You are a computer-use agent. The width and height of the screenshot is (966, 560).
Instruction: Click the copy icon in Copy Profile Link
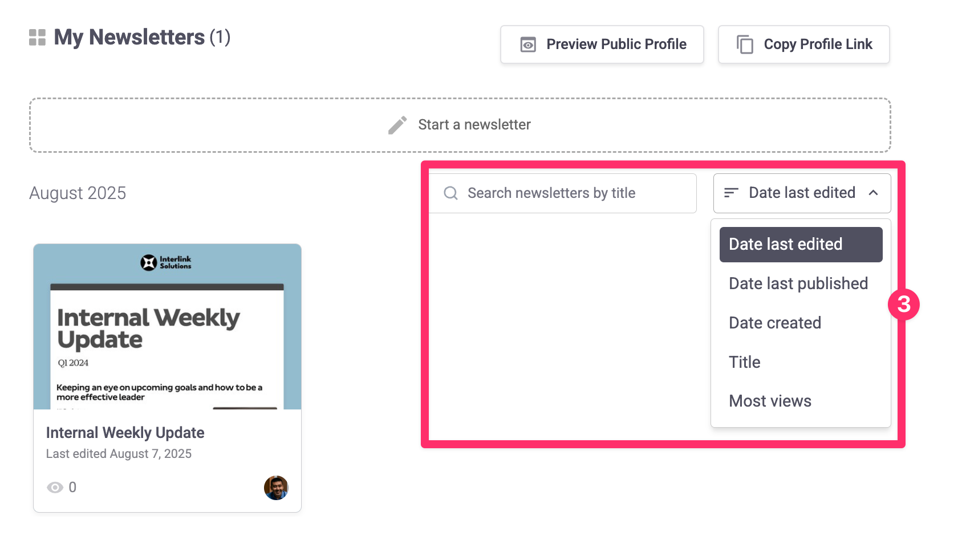point(745,44)
